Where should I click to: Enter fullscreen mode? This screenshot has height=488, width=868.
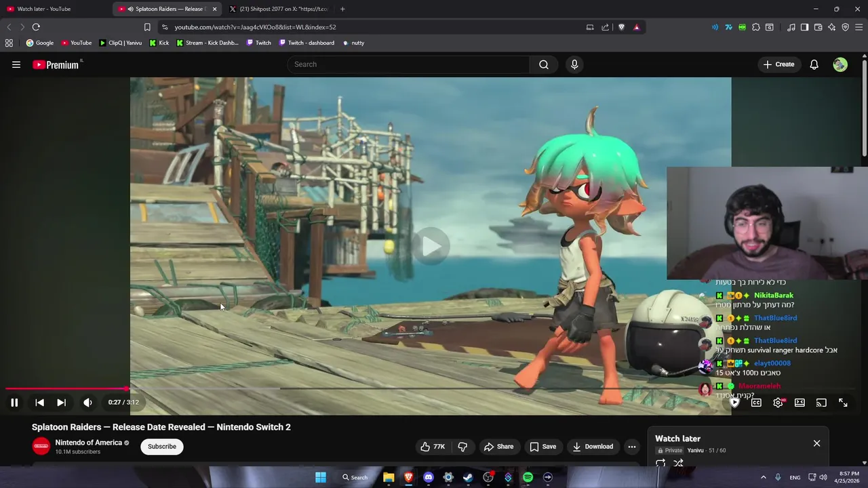(x=843, y=403)
